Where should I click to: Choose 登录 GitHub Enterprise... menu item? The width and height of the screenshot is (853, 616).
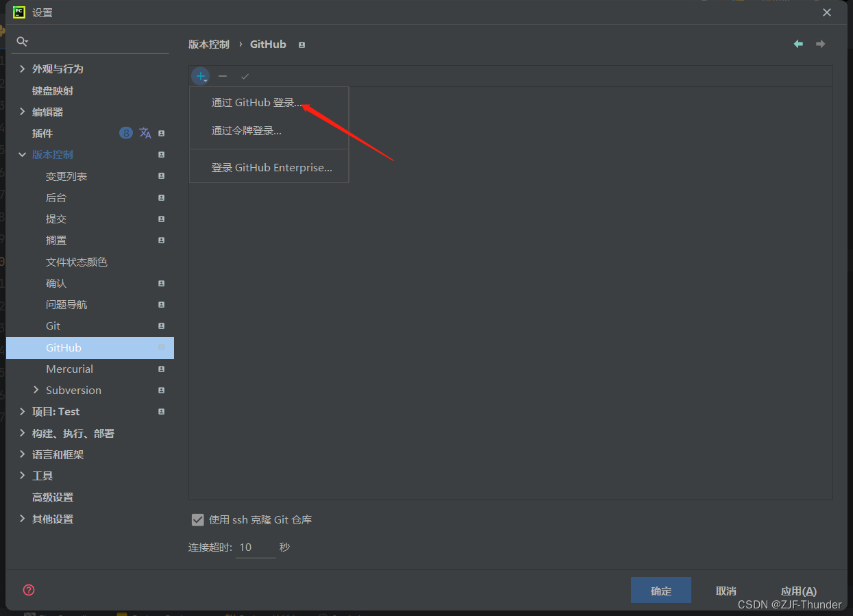(x=269, y=168)
